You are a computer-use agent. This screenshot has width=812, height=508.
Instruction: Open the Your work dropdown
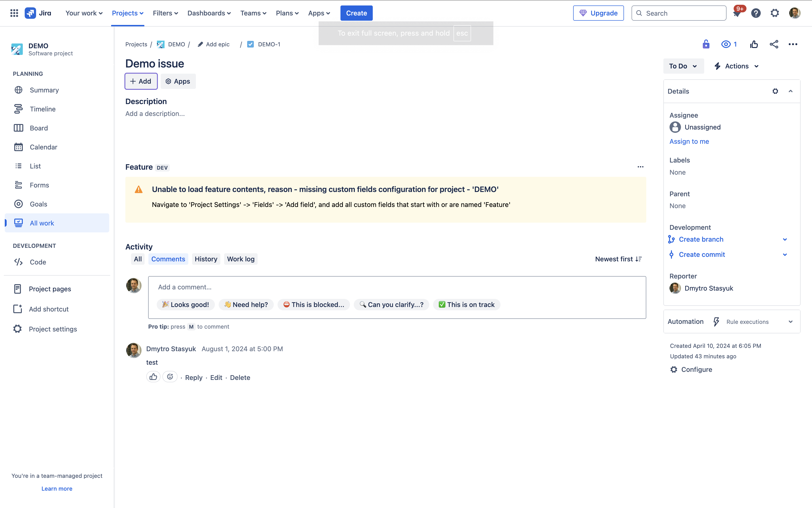[84, 13]
